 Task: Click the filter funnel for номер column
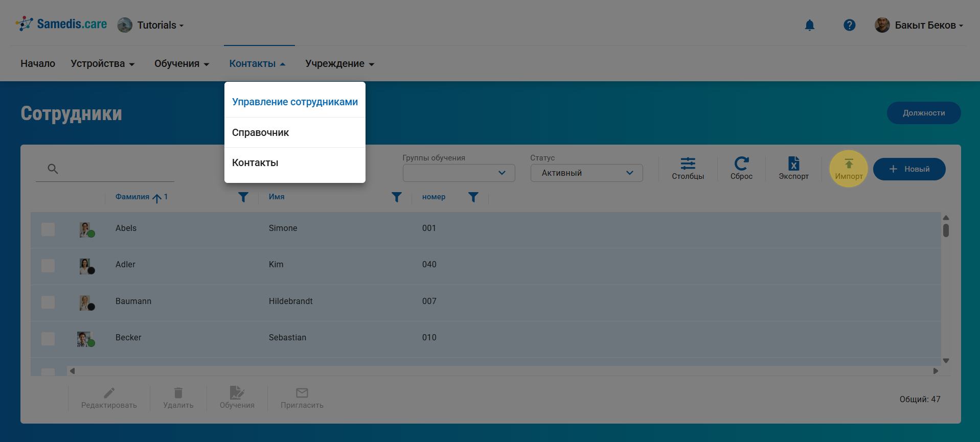click(473, 197)
